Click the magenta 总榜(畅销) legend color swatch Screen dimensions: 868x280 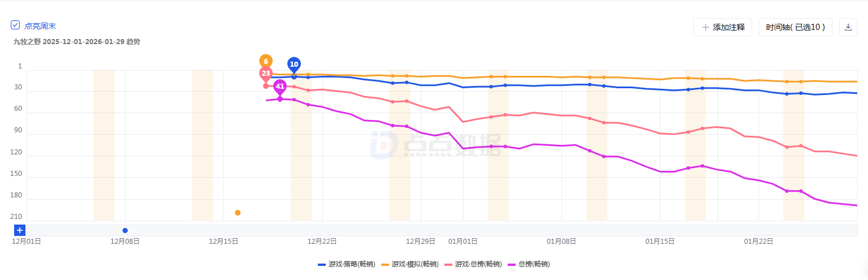pos(512,264)
